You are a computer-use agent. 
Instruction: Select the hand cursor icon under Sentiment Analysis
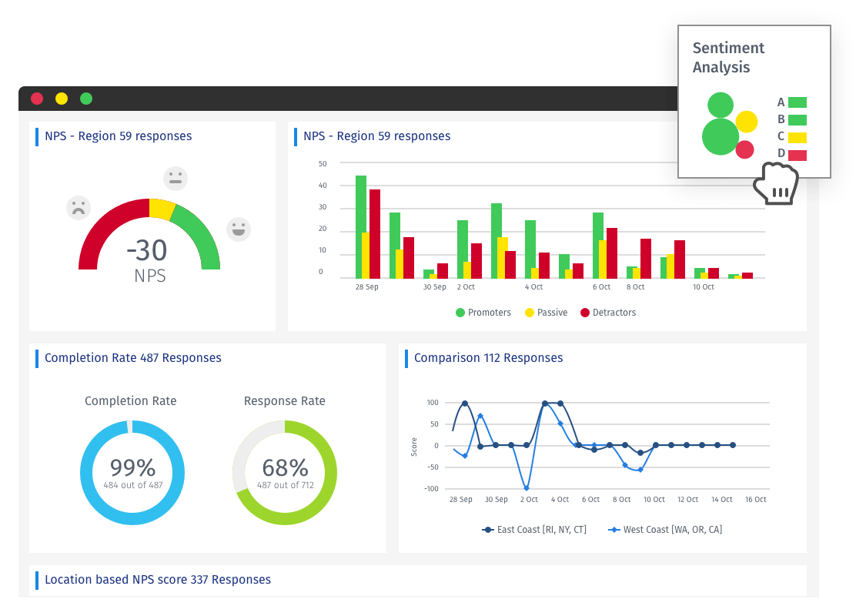[x=776, y=183]
